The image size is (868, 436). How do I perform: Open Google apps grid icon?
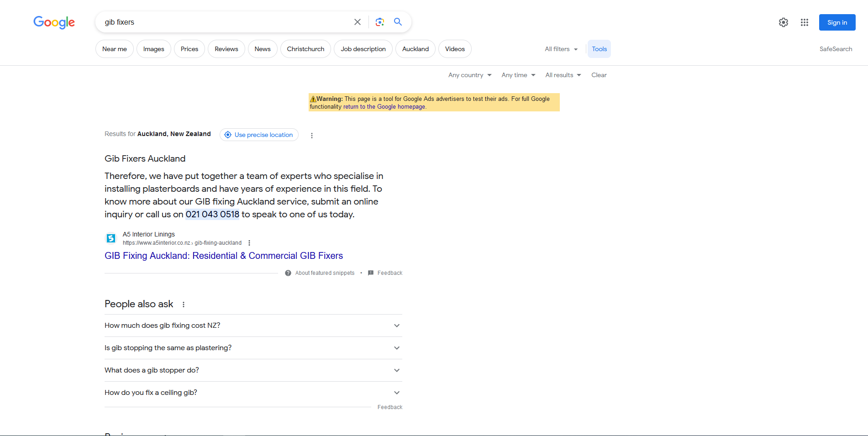[805, 22]
